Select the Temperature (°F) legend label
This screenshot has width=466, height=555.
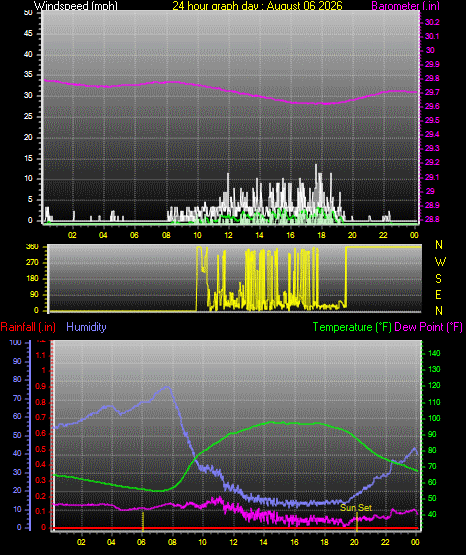point(352,327)
